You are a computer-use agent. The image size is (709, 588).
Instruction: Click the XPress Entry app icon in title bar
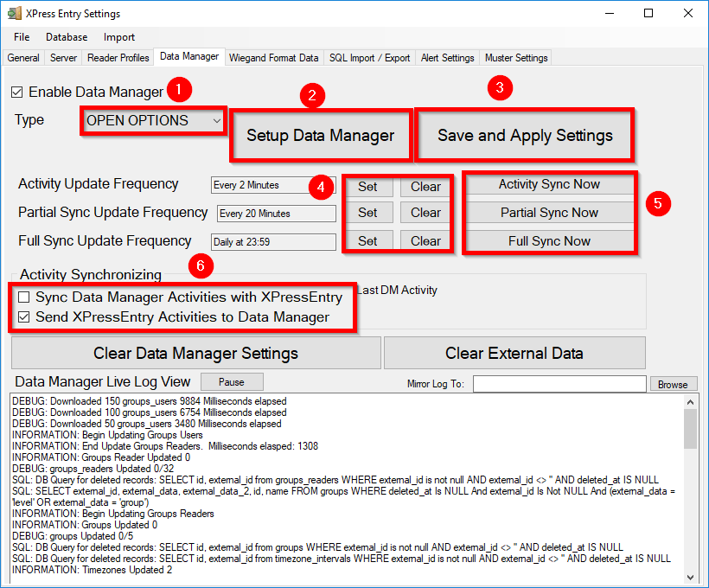[x=15, y=14]
